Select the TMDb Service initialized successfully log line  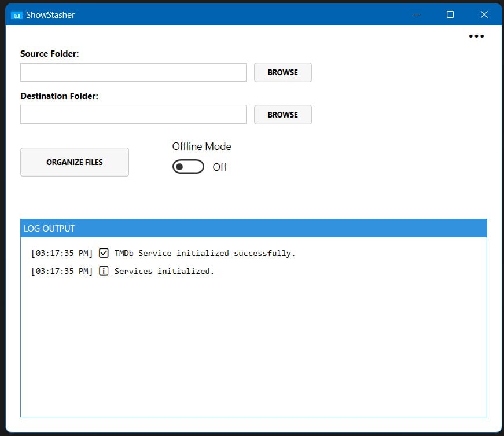point(204,253)
